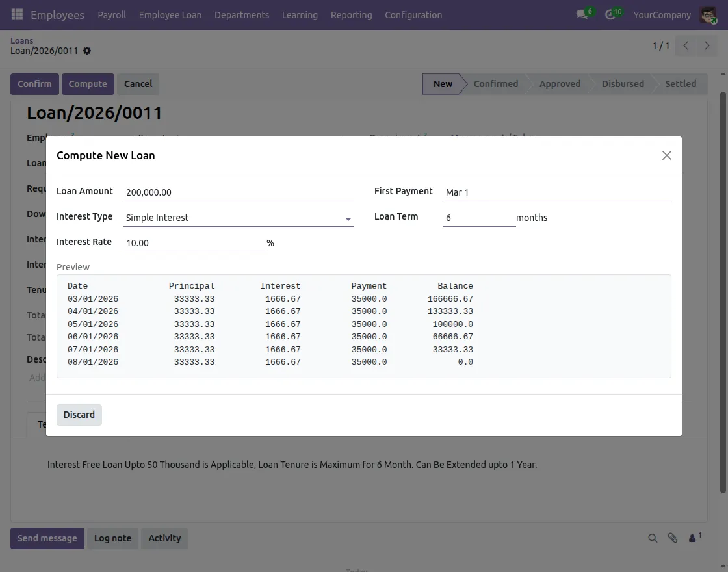Open the Reporting menu
The height and width of the screenshot is (572, 728).
tap(351, 14)
